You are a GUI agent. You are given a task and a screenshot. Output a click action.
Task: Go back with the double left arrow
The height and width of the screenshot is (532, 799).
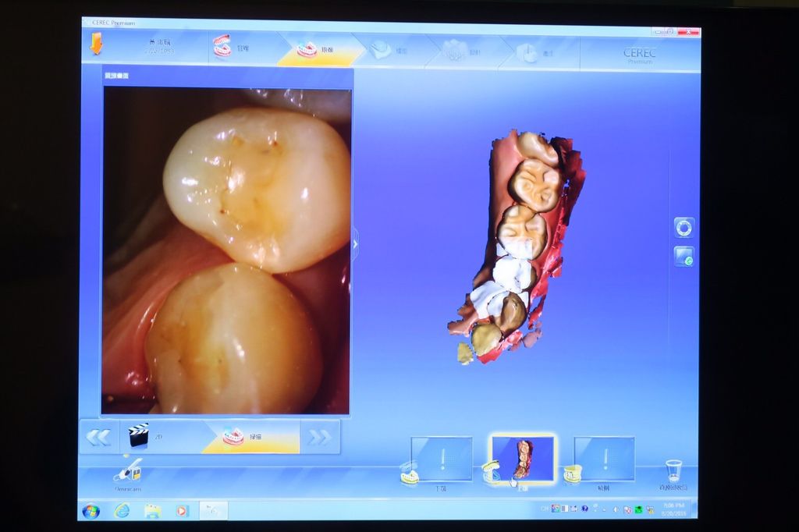click(98, 437)
